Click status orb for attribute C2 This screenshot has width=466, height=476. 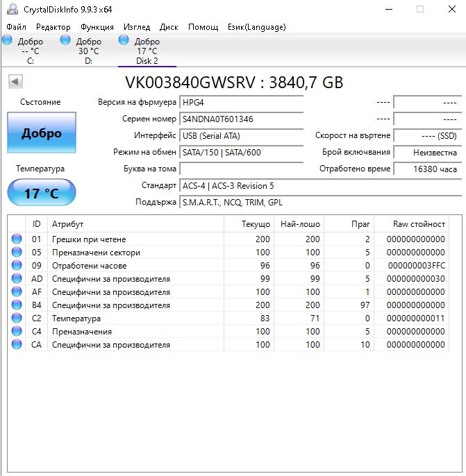click(x=17, y=318)
